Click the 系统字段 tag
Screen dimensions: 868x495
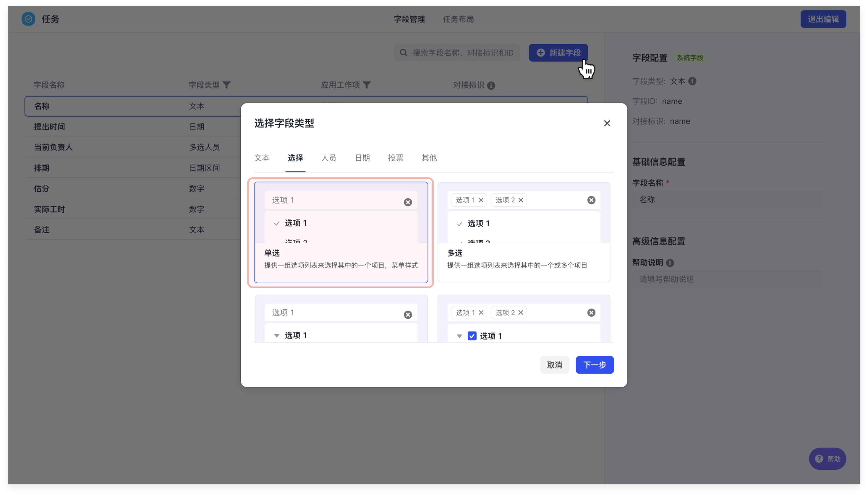tap(690, 58)
